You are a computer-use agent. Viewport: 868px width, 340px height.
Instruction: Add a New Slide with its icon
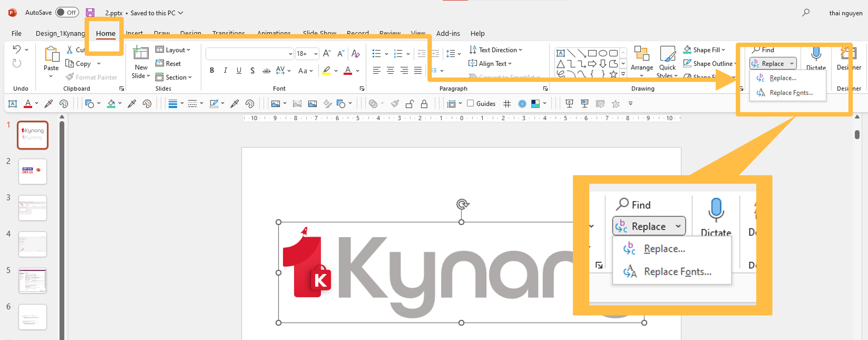click(x=141, y=53)
